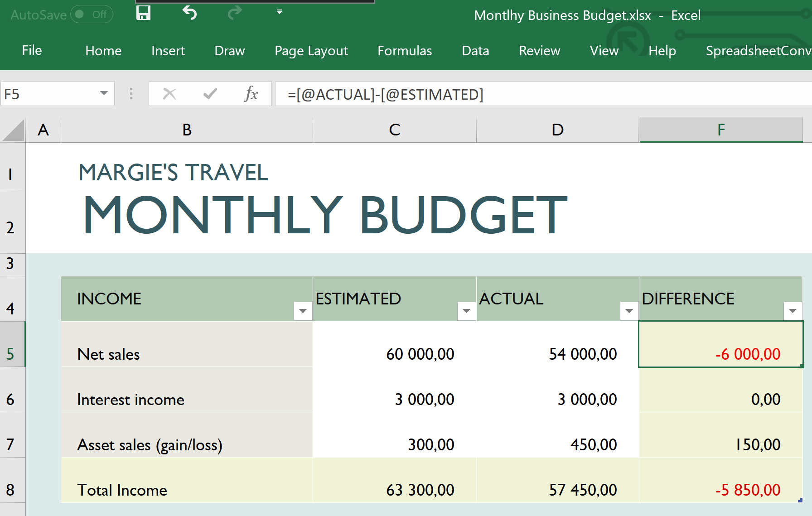Select difference cell -6 000,00

point(721,344)
